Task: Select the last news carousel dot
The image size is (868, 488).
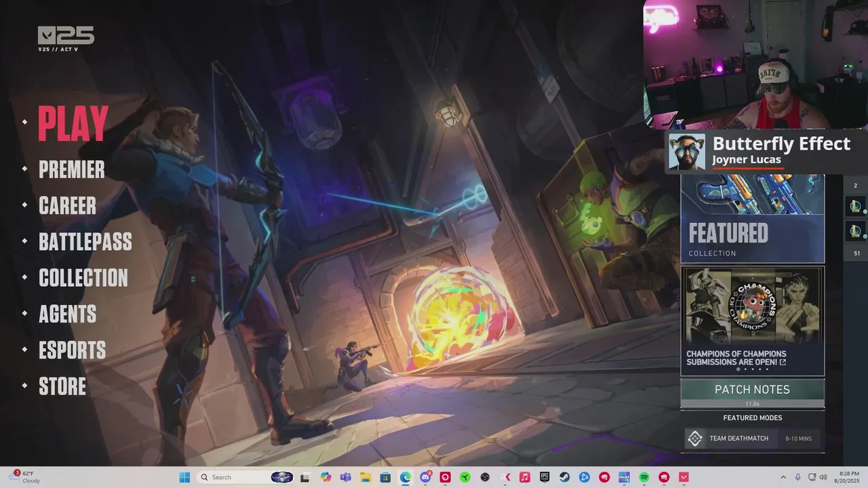Action: 767,369
